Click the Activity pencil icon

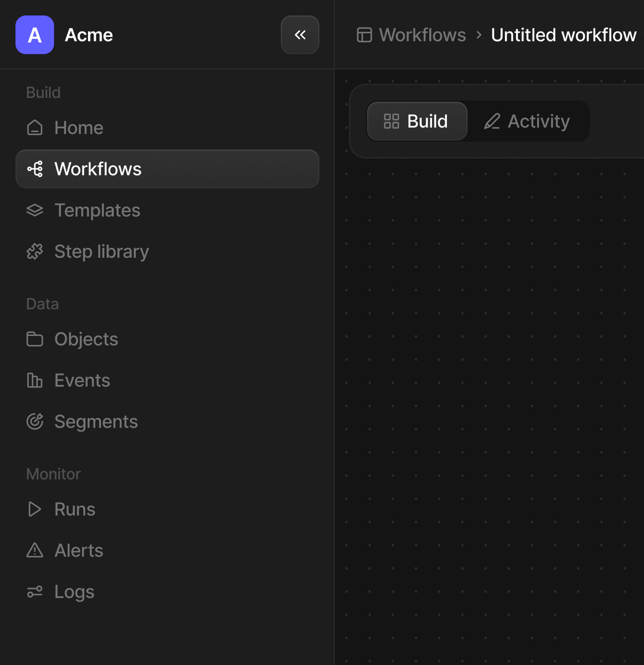pos(492,121)
